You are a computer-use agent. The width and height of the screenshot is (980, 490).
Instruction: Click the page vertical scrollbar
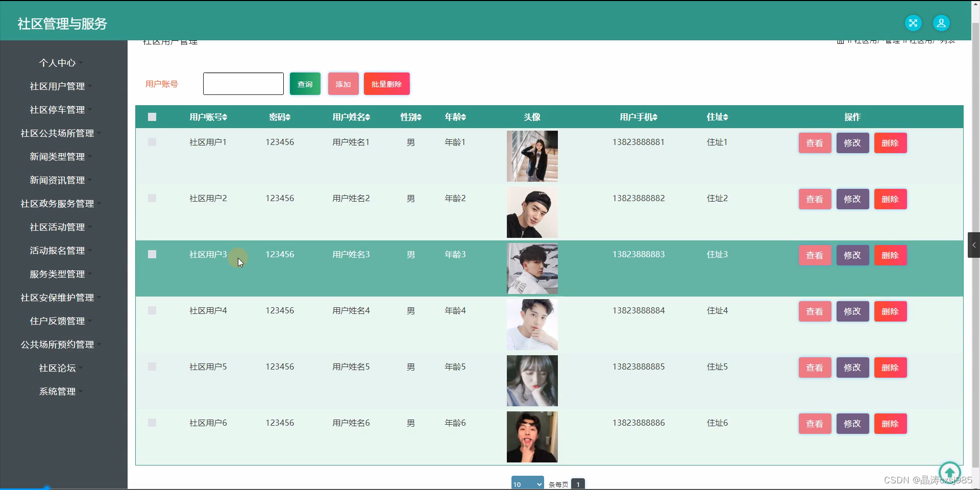975,245
